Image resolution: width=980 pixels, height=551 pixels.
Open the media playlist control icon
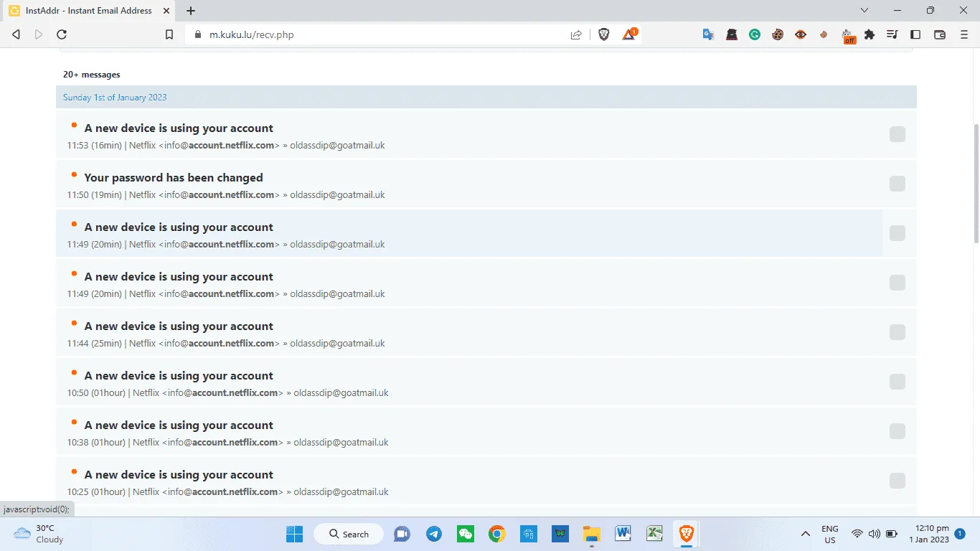(x=892, y=34)
